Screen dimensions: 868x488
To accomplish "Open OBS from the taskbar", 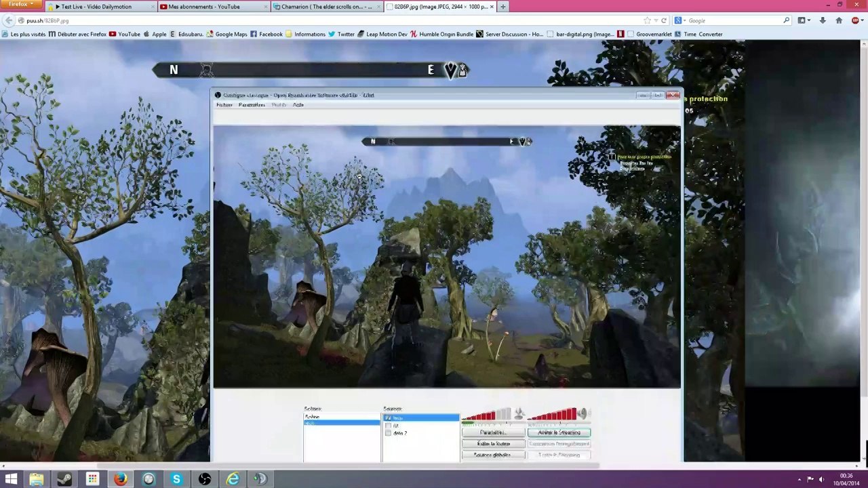I will click(204, 479).
